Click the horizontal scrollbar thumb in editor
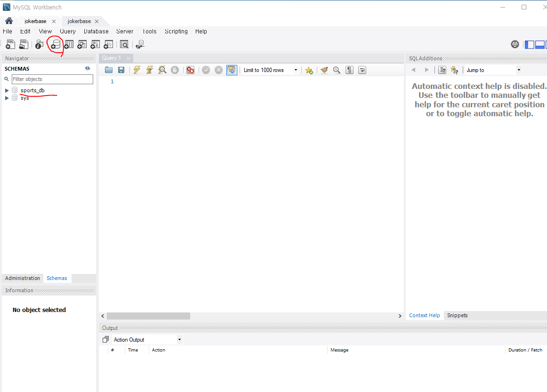The height and width of the screenshot is (392, 547). (149, 316)
